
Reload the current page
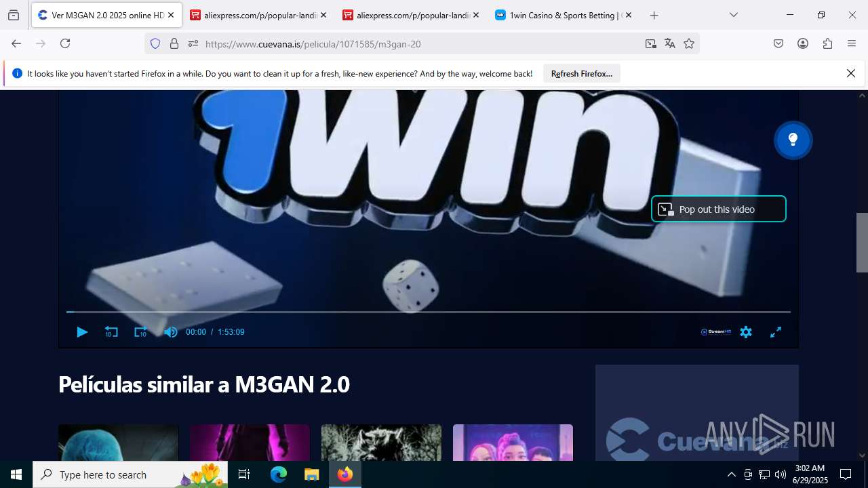point(65,43)
